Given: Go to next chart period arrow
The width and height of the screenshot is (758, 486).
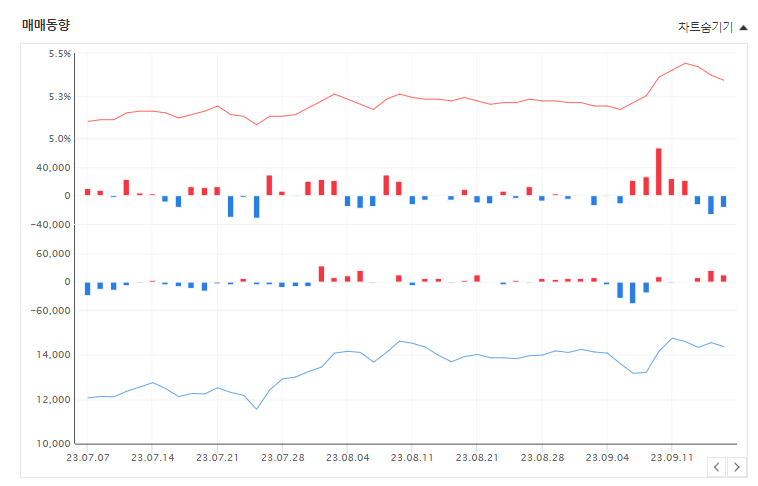Looking at the screenshot, I should point(737,467).
